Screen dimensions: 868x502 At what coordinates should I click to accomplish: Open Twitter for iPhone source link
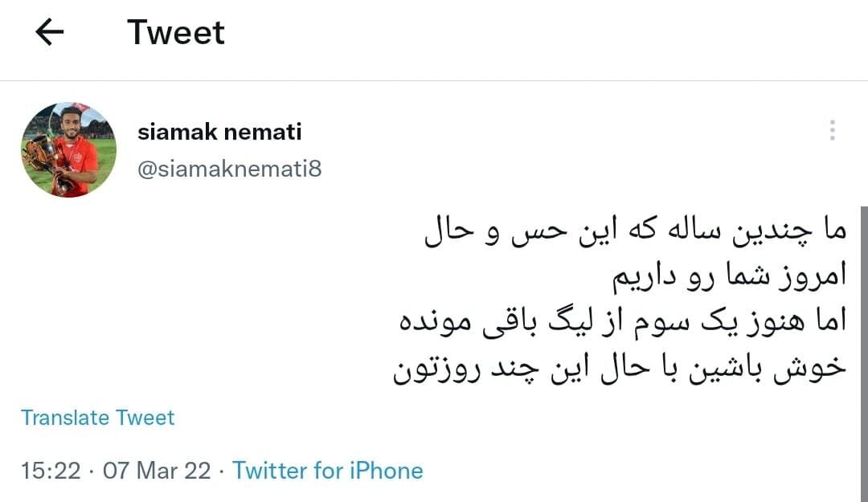[328, 471]
